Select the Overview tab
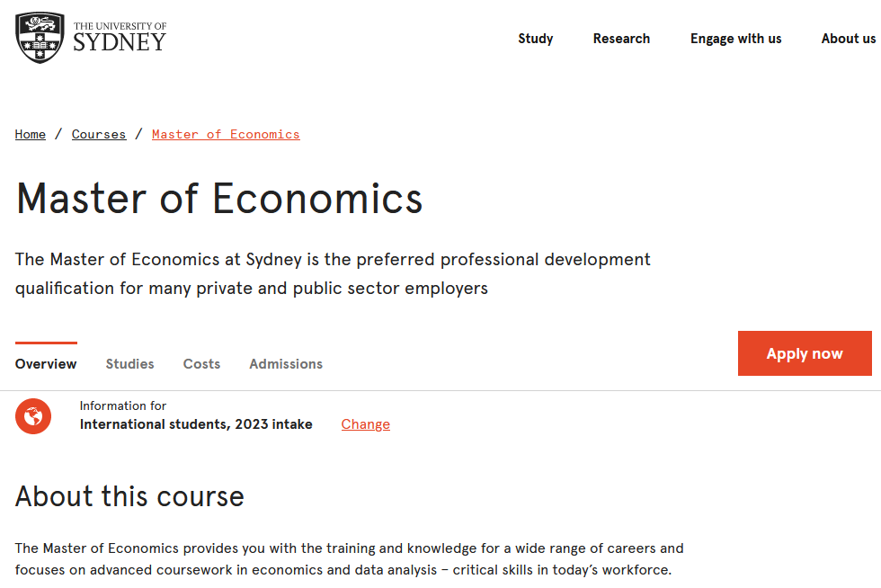 pos(46,364)
